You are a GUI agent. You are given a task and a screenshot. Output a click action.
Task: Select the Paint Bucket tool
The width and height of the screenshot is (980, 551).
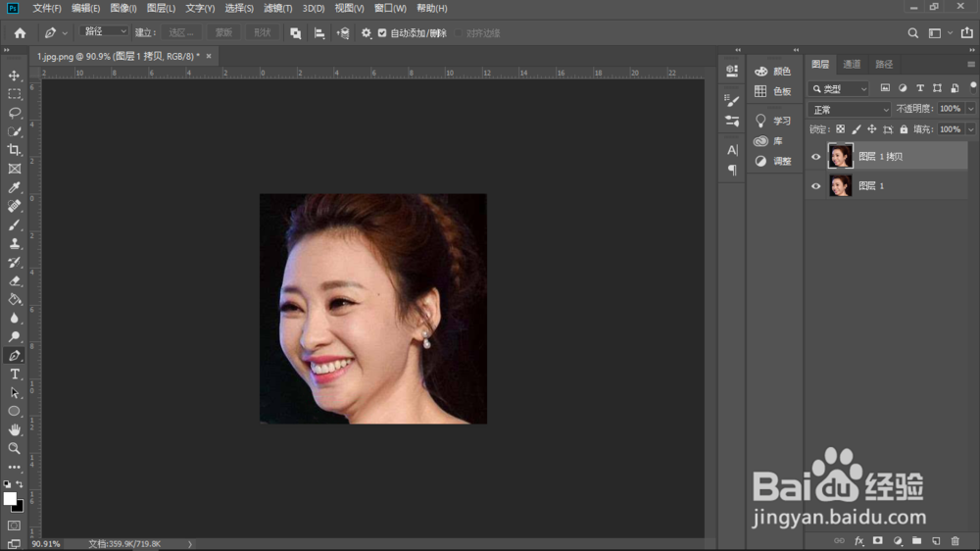[x=14, y=300]
